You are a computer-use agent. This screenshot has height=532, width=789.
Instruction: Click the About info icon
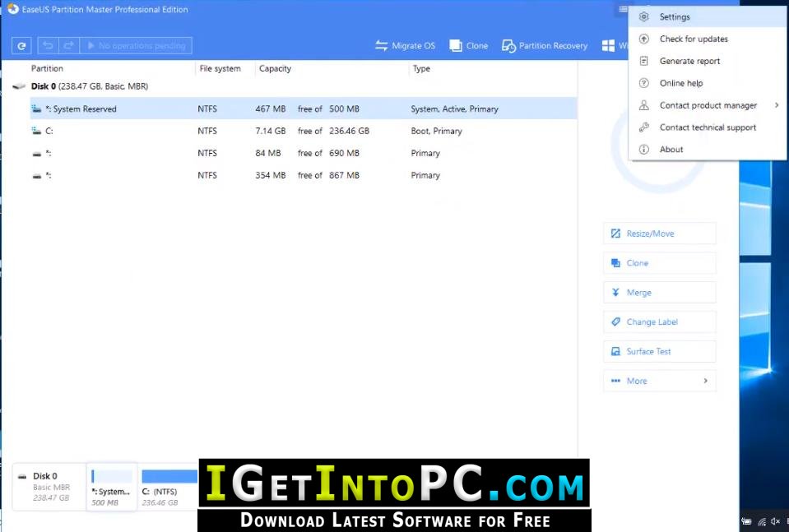(x=643, y=150)
